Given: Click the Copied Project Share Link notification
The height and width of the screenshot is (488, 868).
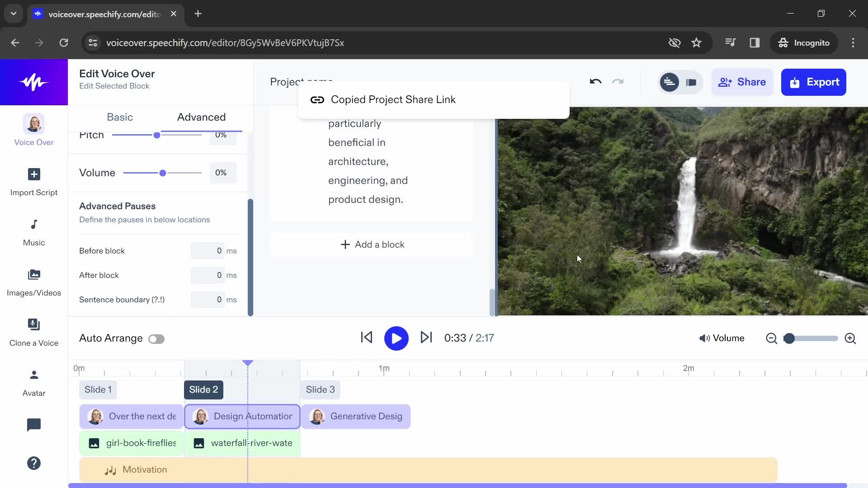Looking at the screenshot, I should (x=434, y=100).
